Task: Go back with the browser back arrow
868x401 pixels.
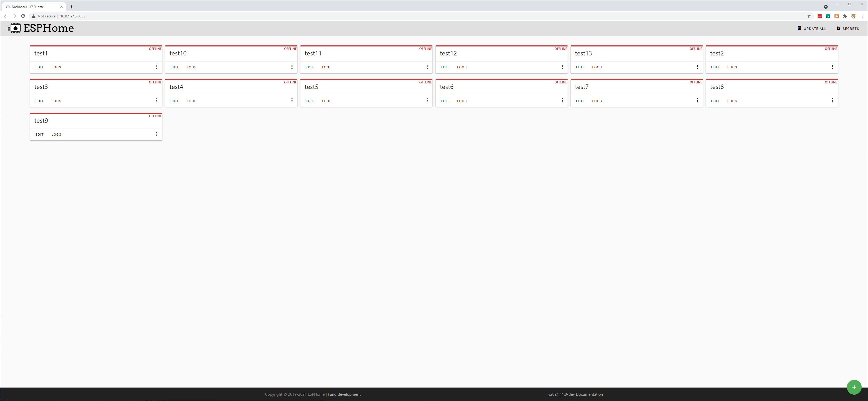Action: (x=6, y=16)
